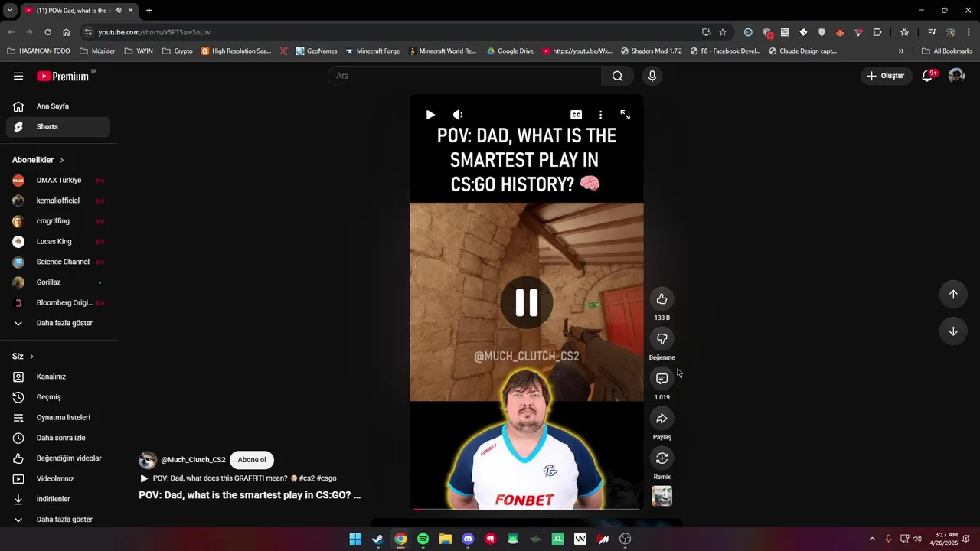
Task: Subscribe with Abone ol button
Action: point(252,460)
